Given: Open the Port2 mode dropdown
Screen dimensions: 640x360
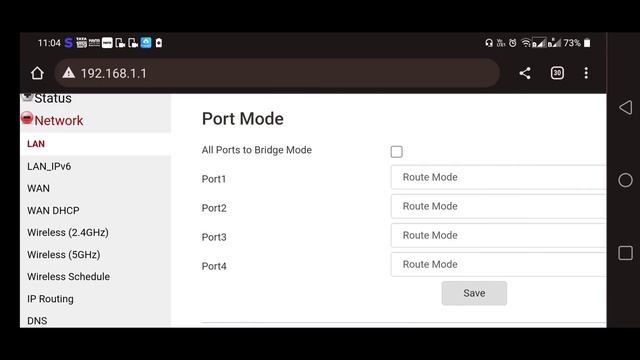Looking at the screenshot, I should 498,206.
